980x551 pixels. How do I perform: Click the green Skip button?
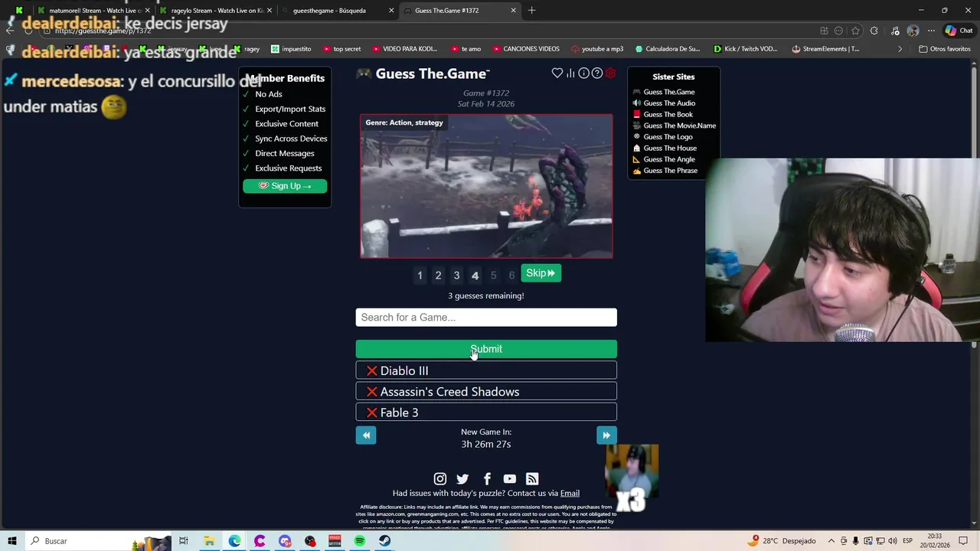[541, 273]
